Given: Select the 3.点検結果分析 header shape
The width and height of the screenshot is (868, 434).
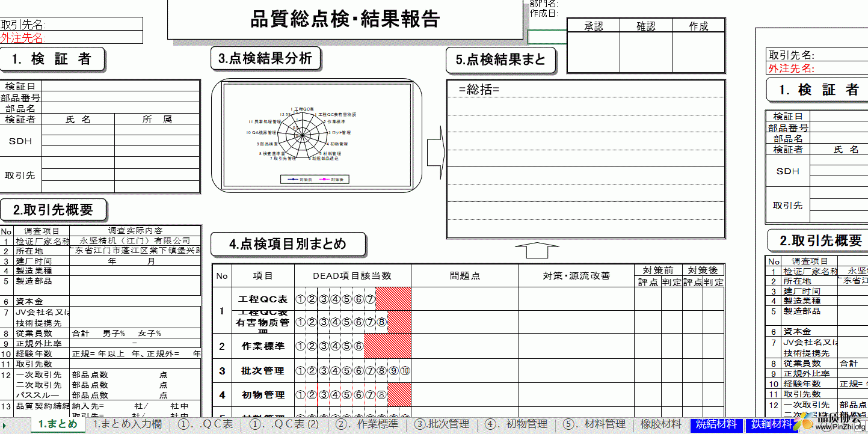Looking at the screenshot, I should pos(265,58).
